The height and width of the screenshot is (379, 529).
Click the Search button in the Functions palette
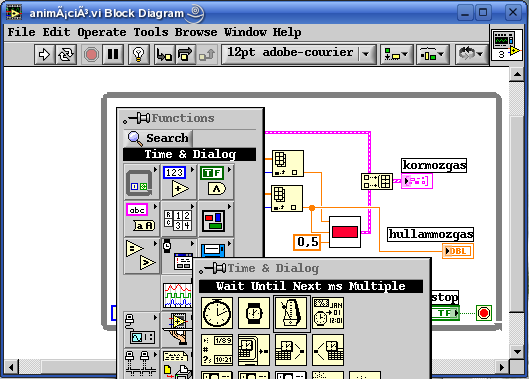[x=158, y=138]
